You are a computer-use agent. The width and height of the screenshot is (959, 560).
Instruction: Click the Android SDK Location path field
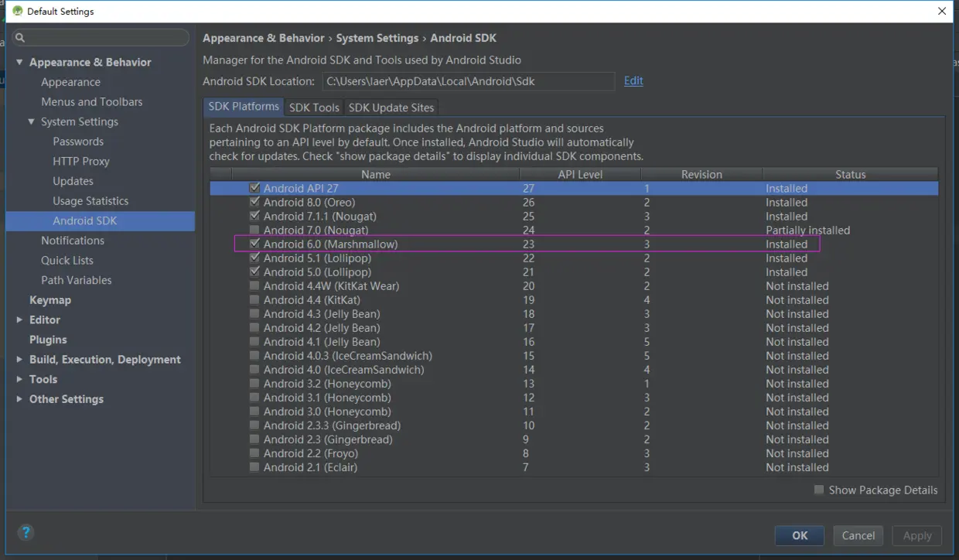[468, 80]
